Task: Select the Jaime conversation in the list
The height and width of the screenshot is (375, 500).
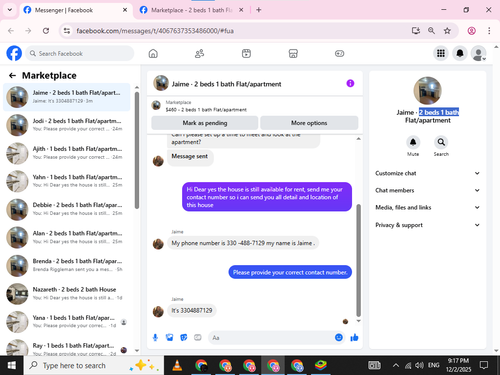Action: coord(67,97)
